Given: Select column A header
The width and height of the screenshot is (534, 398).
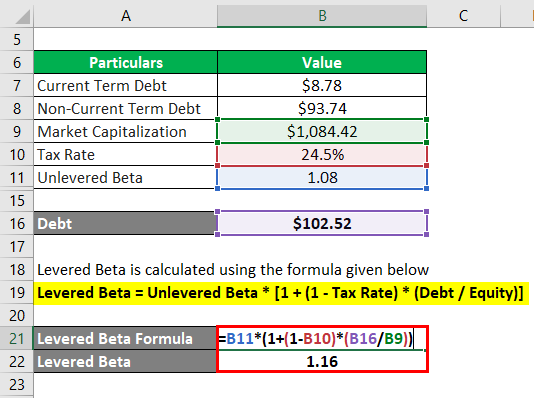Looking at the screenshot, I should click(125, 16).
